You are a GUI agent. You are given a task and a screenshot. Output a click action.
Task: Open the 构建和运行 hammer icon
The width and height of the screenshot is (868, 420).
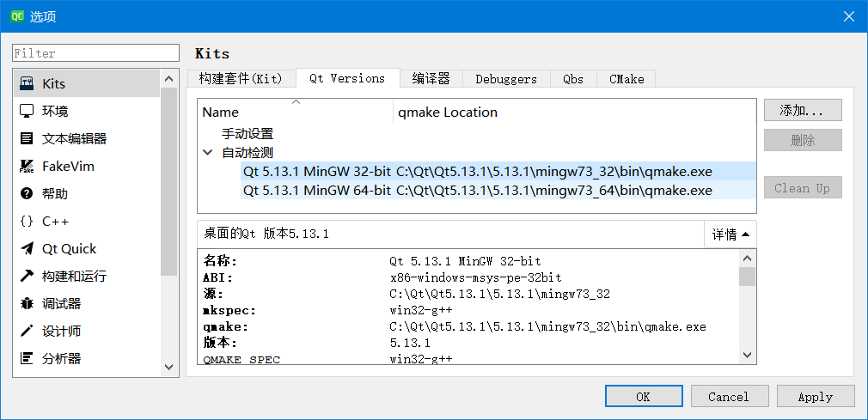27,276
